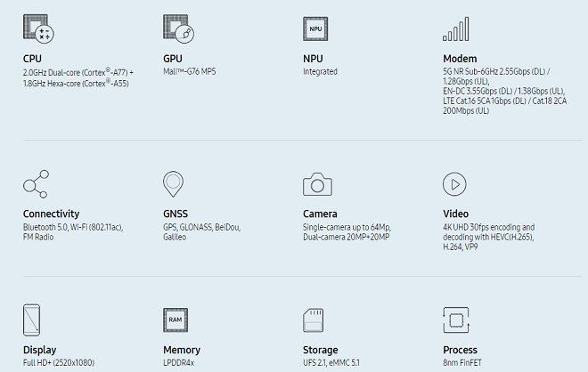This screenshot has height=372, width=588.
Task: Click the Camera icon
Action: (x=317, y=184)
